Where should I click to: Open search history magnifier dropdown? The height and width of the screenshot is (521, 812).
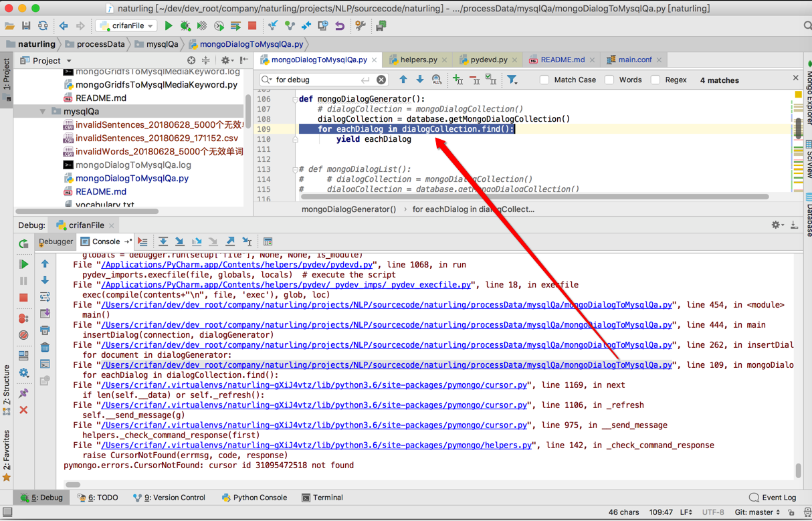(267, 80)
